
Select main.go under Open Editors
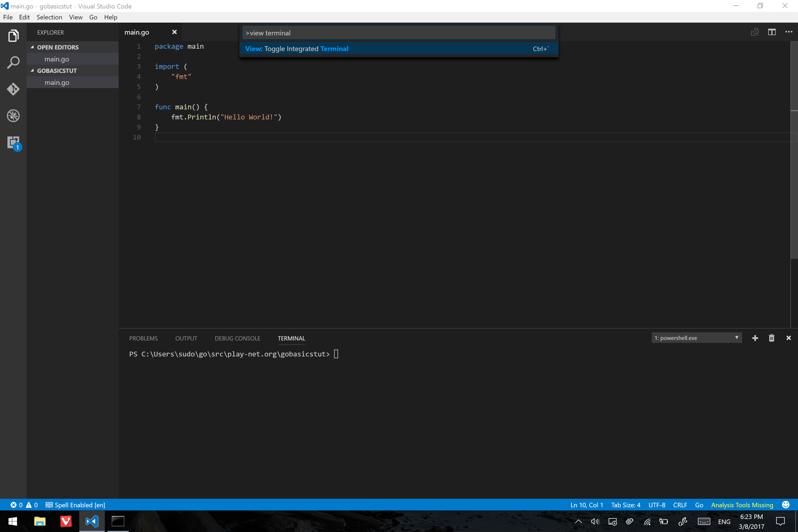(x=73, y=59)
